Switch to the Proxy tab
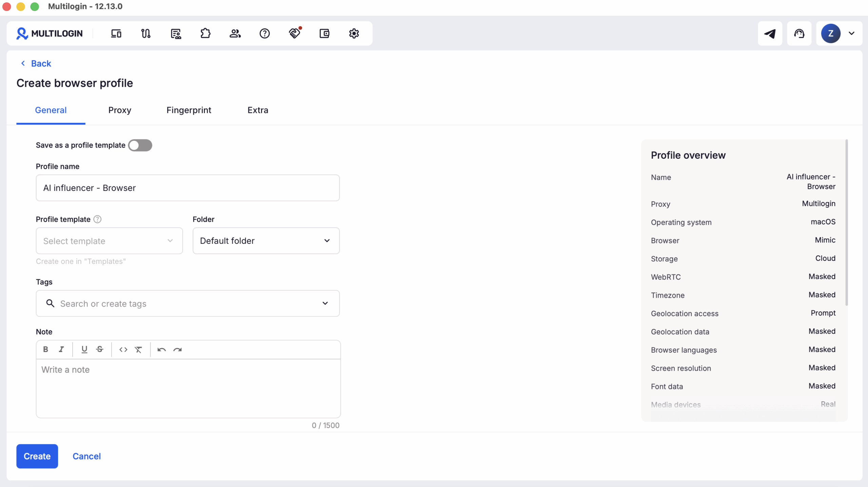Viewport: 868px width, 487px height. click(x=120, y=110)
